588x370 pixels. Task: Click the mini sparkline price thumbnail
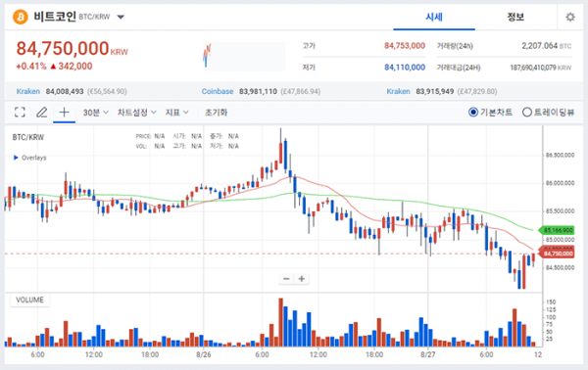pyautogui.click(x=244, y=56)
